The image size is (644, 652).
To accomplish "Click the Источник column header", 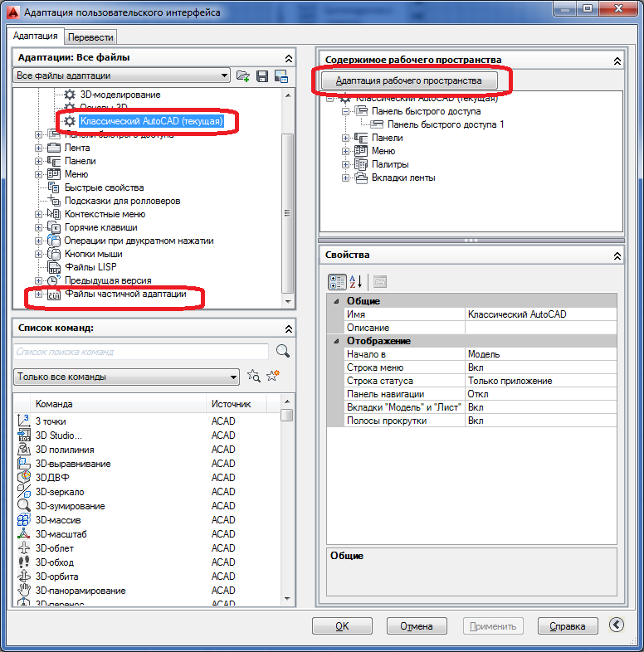I will (237, 404).
